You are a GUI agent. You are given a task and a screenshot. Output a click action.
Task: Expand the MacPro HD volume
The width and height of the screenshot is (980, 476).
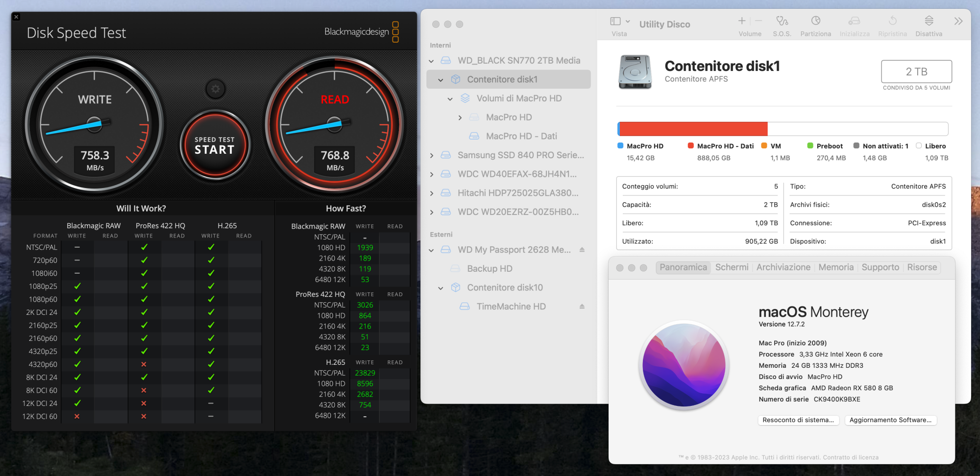tap(460, 118)
